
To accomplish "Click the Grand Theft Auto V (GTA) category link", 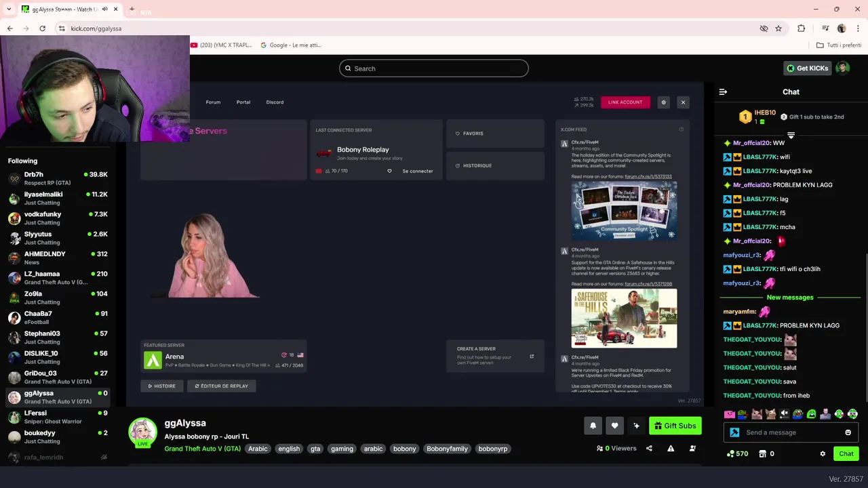I will click(x=202, y=449).
